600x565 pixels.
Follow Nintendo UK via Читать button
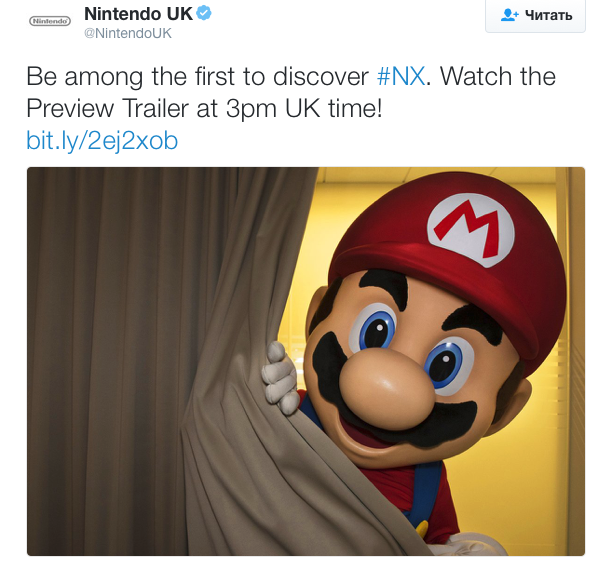pos(535,15)
